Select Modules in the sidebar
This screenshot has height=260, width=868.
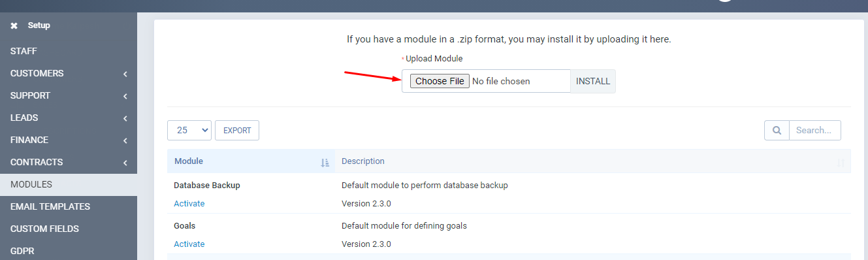pos(69,184)
